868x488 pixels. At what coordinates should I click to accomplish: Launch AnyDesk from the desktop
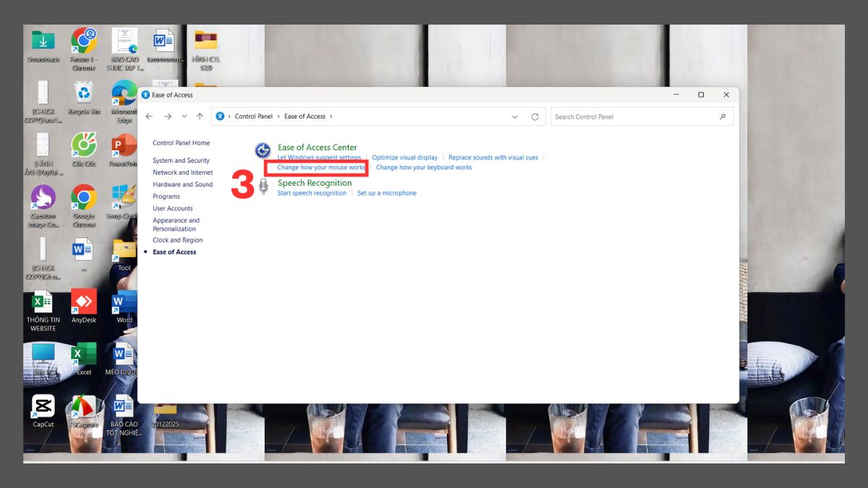pos(84,301)
